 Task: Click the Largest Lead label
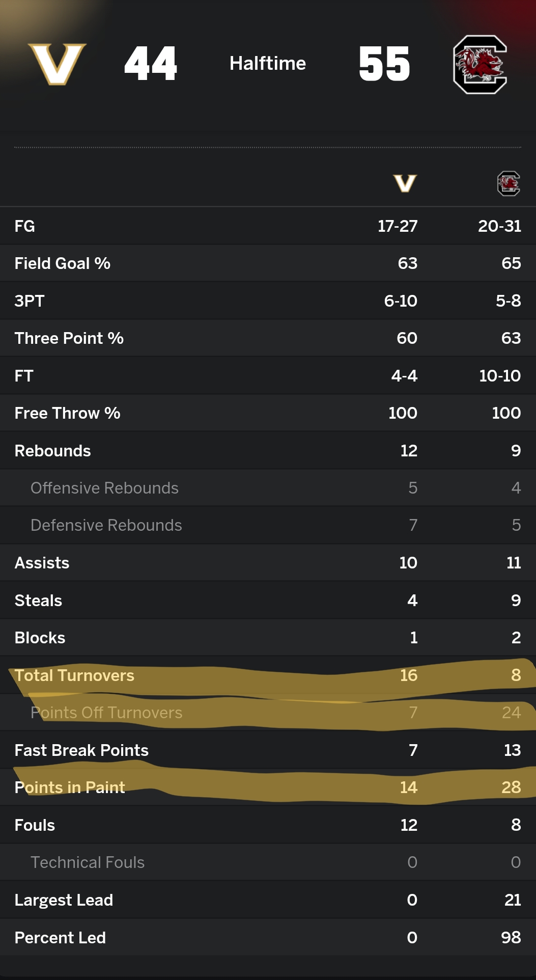pyautogui.click(x=64, y=900)
